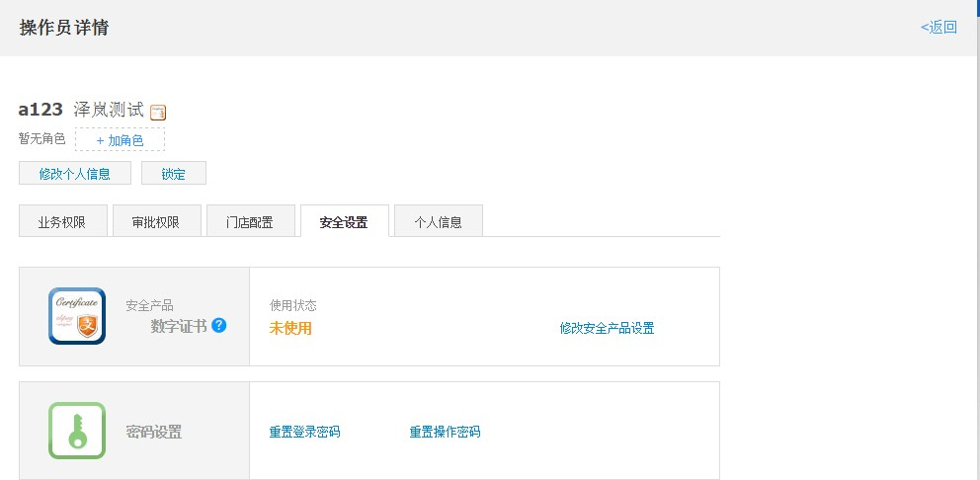
Task: Click the 数字证书 label
Action: [179, 326]
